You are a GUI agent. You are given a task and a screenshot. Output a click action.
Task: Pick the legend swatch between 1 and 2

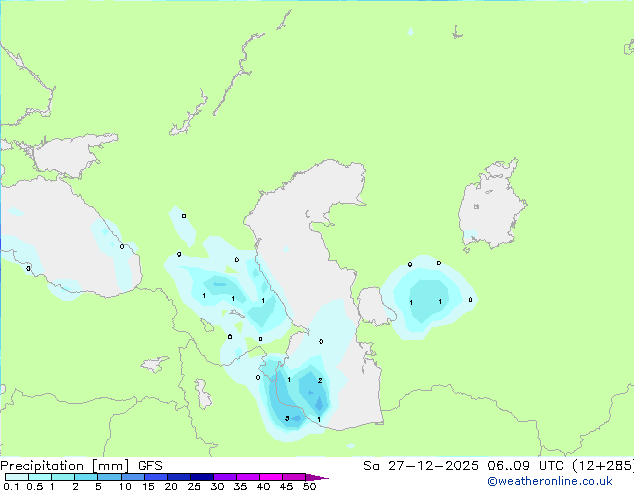(x=63, y=477)
